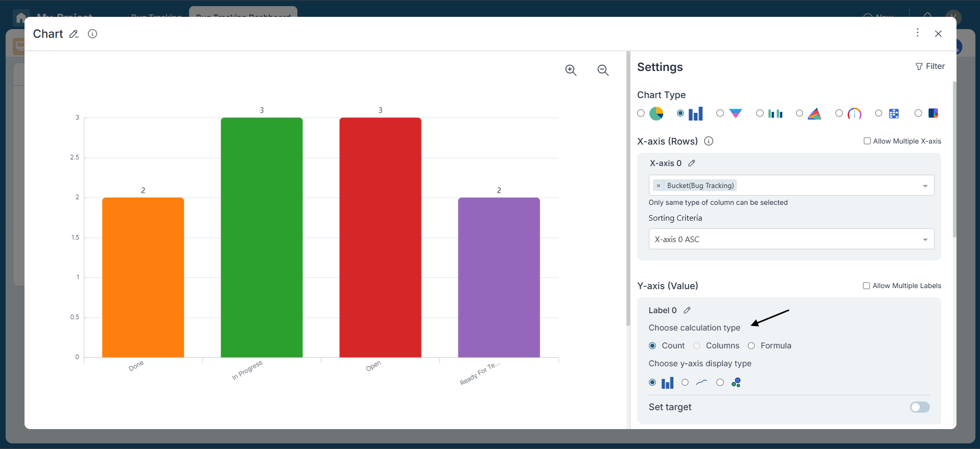The width and height of the screenshot is (980, 449).
Task: Click the Settings panel vertical scrollbar
Action: [954, 159]
